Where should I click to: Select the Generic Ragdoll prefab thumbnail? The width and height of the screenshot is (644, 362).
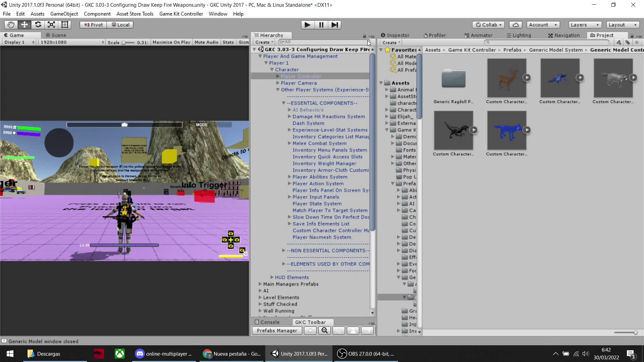pos(453,78)
